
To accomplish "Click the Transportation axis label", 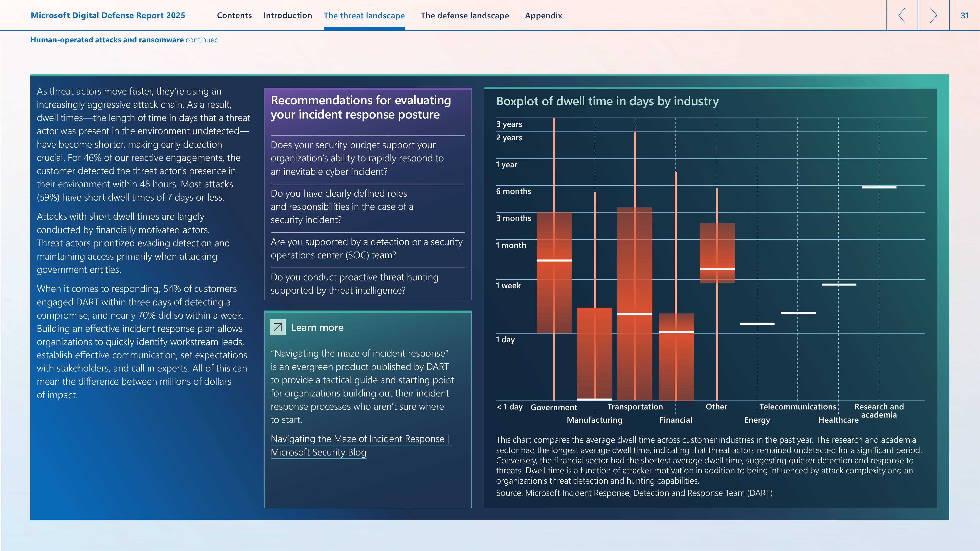I will tap(635, 407).
